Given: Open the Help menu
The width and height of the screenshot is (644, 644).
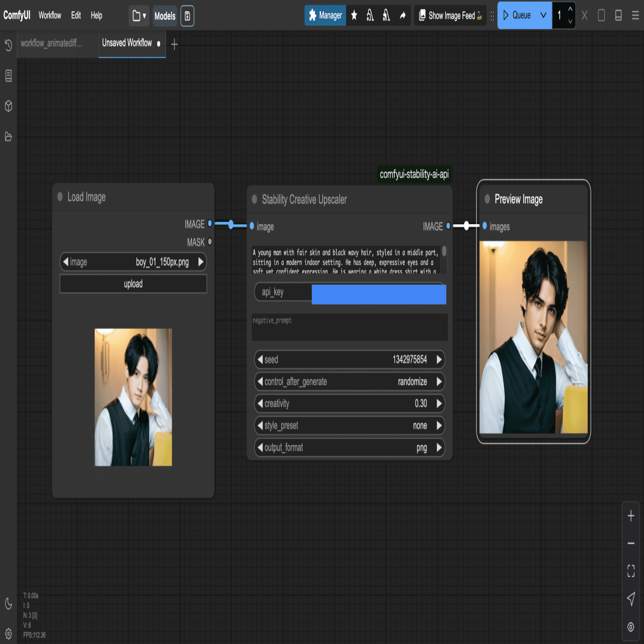Looking at the screenshot, I should [x=96, y=16].
